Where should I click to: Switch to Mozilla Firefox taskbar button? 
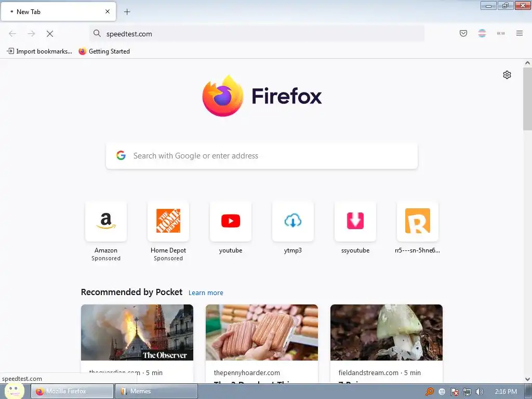pos(72,391)
